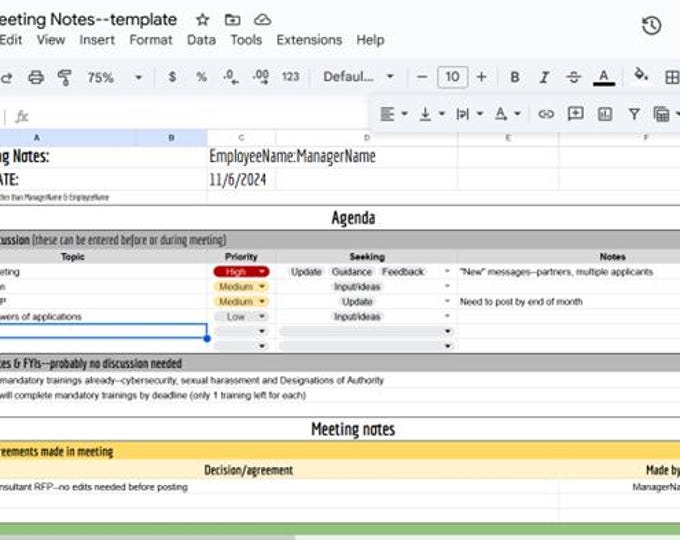This screenshot has height=540, width=680.
Task: Click the redo arrow icon
Action: (x=7, y=78)
